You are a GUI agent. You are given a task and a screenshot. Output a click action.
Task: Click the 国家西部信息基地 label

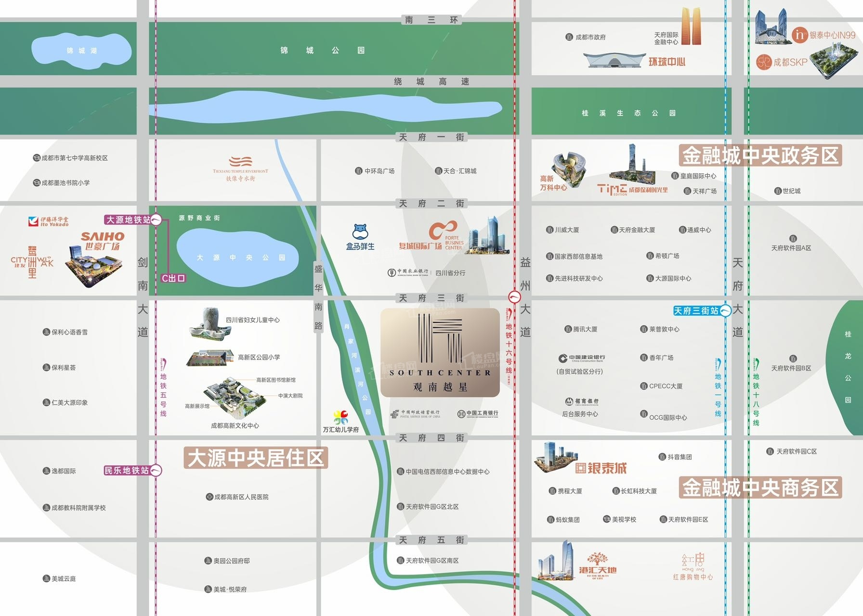(x=575, y=257)
